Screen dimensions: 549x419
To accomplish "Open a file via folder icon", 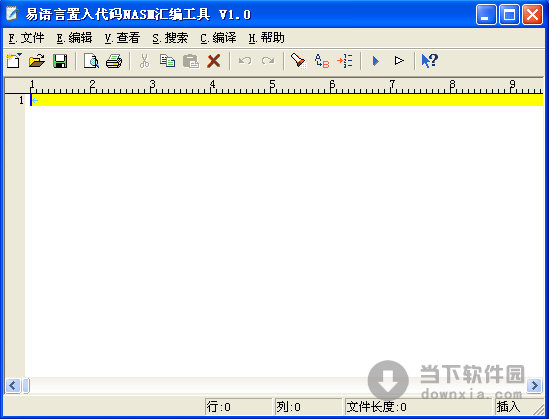I will click(x=37, y=61).
